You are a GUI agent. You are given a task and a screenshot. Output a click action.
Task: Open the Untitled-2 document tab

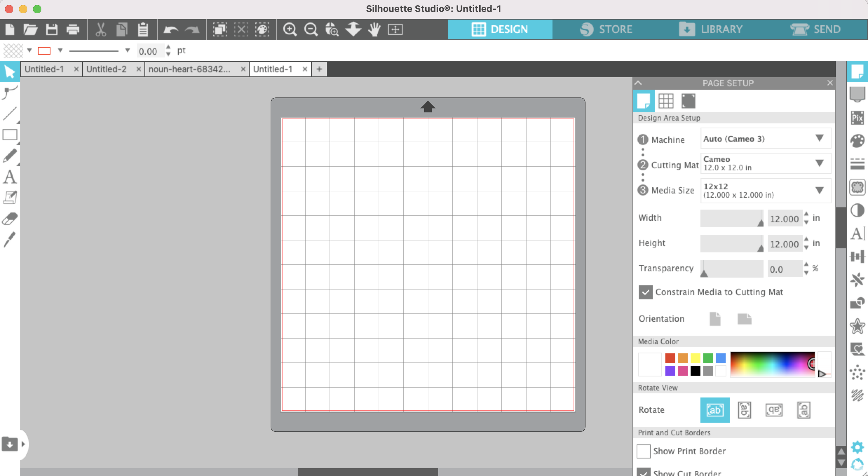coord(106,69)
